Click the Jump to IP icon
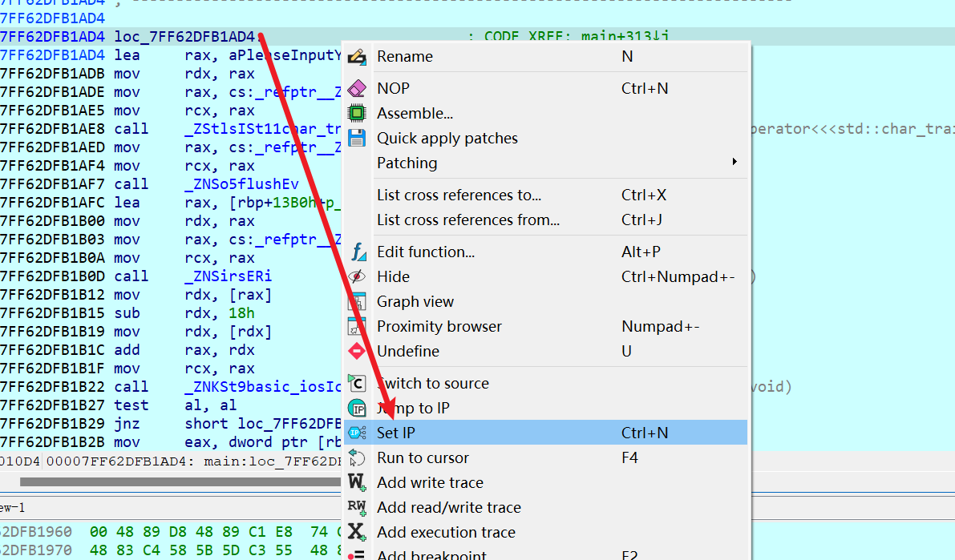955x560 pixels. [x=357, y=409]
